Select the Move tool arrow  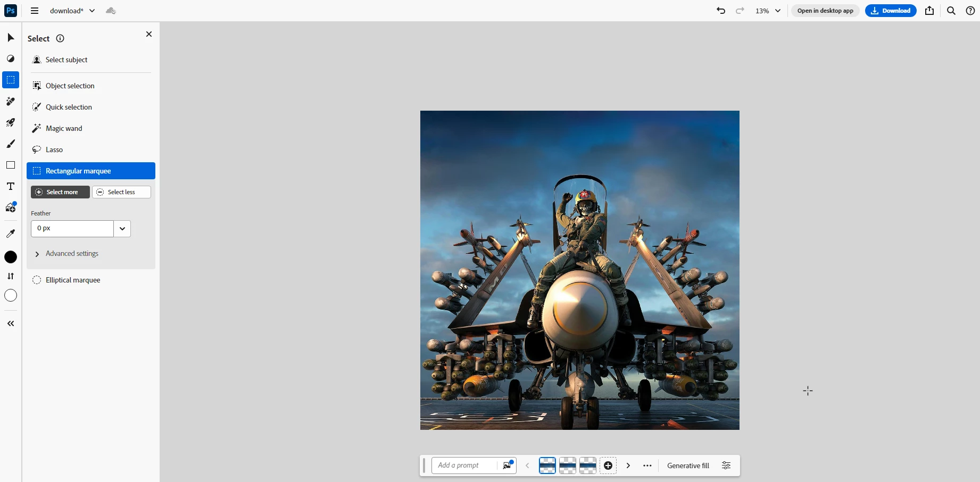pos(11,37)
